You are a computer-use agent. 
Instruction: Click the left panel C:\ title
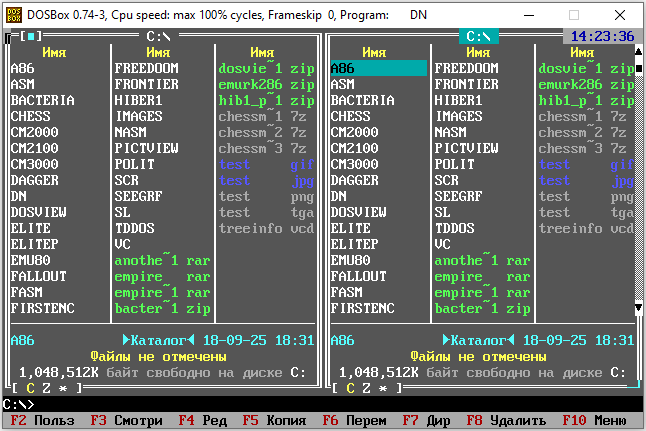tap(159, 36)
